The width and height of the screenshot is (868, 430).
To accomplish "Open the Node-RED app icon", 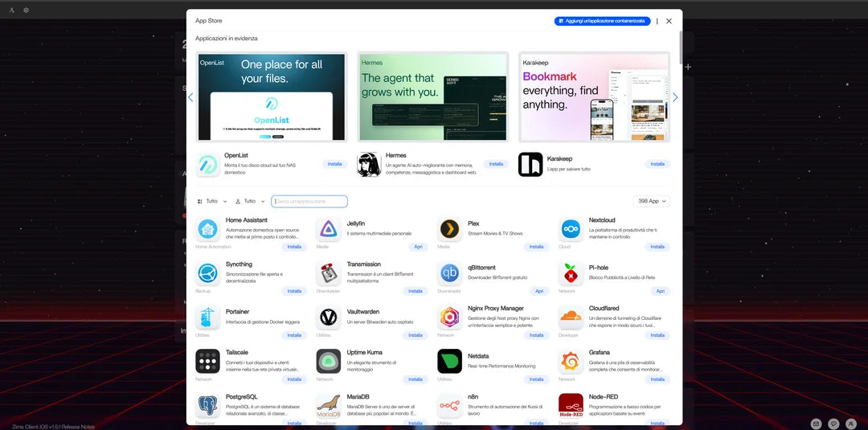I will [571, 406].
